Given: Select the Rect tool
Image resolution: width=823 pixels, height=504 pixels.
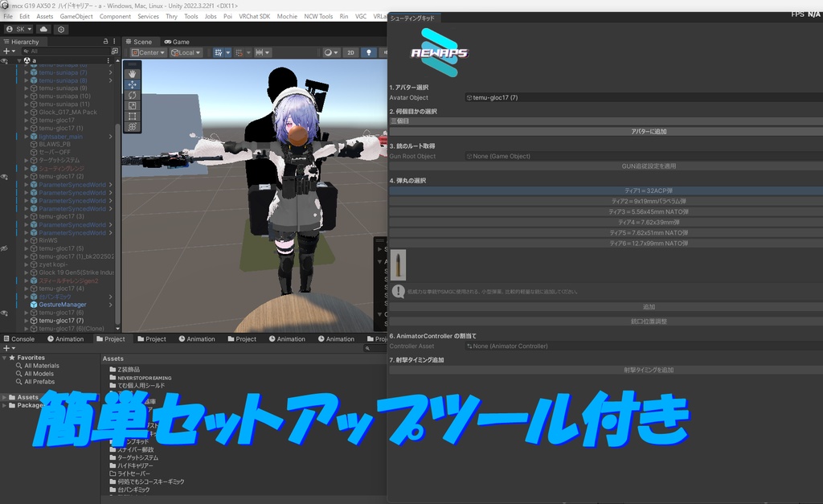Looking at the screenshot, I should coord(133,116).
